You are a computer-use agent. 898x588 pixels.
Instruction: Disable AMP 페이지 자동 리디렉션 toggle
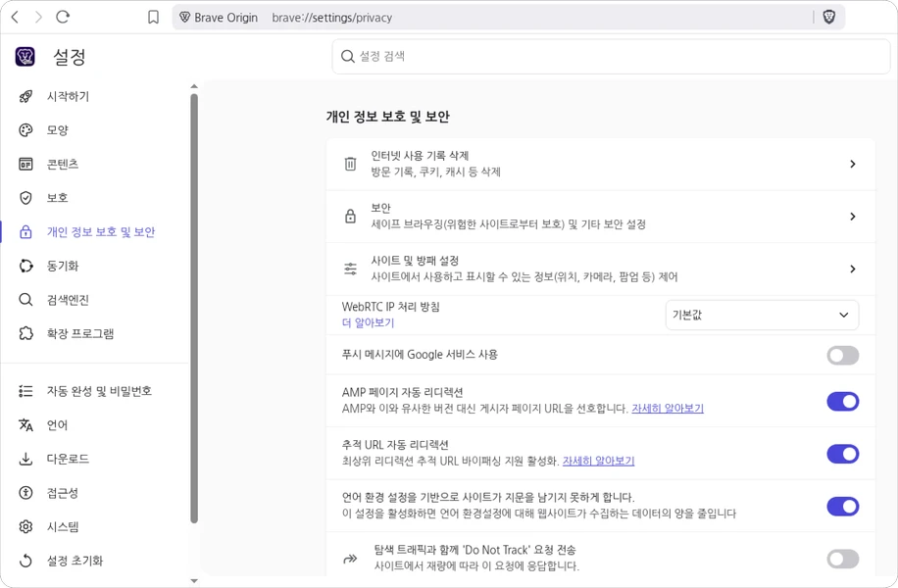pyautogui.click(x=842, y=401)
